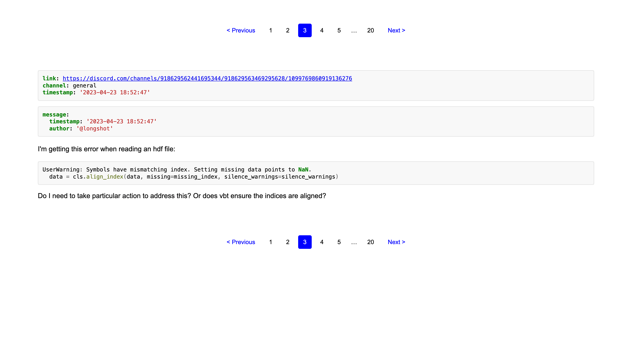Click the top pagination ellipsis

click(354, 31)
